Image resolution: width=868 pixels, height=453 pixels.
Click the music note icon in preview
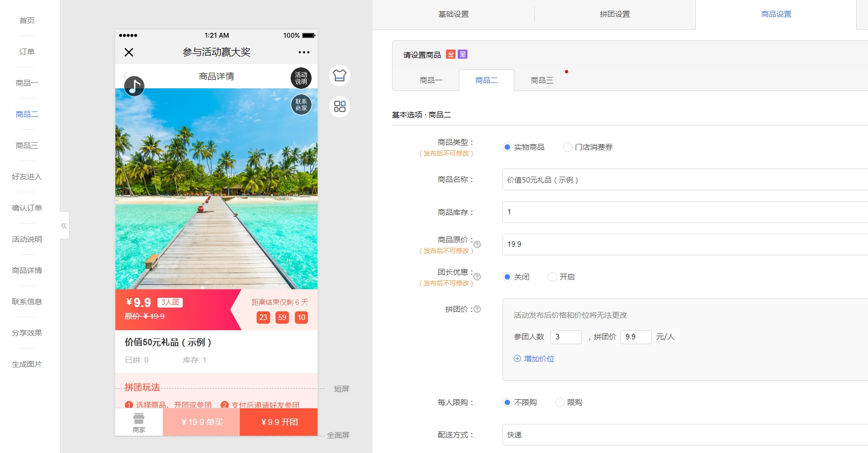click(134, 86)
